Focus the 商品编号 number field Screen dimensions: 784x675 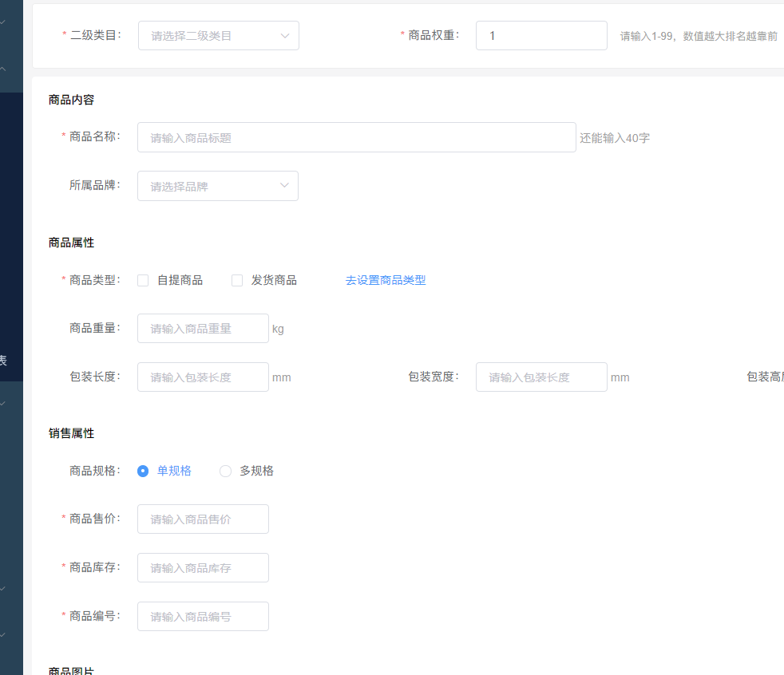click(203, 617)
